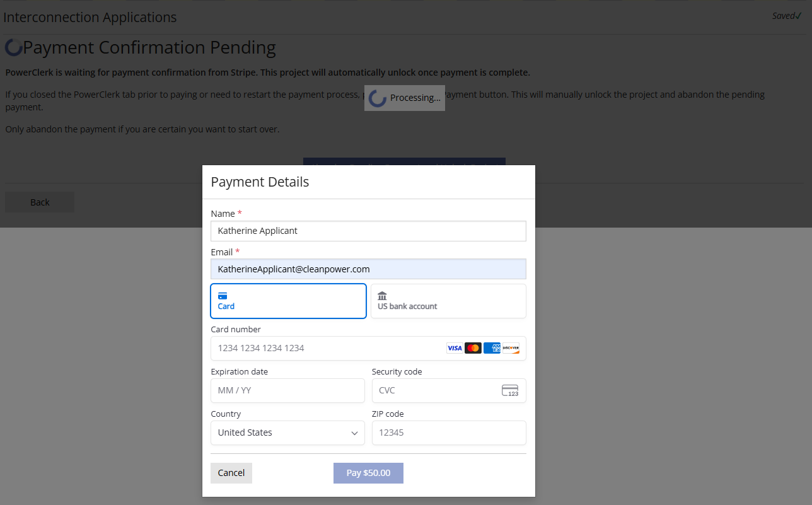Click the blue Card icon above 'Card'
Image resolution: width=812 pixels, height=505 pixels.
(x=221, y=294)
